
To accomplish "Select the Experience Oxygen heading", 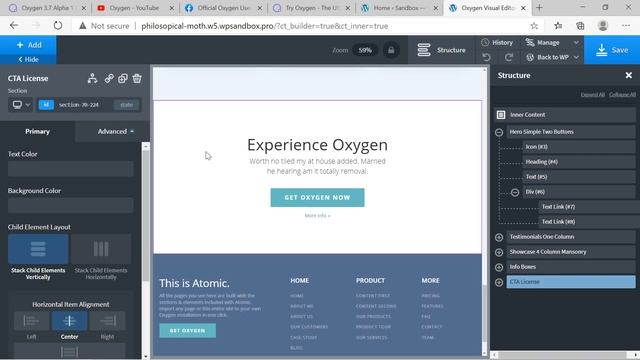I will 317,145.
